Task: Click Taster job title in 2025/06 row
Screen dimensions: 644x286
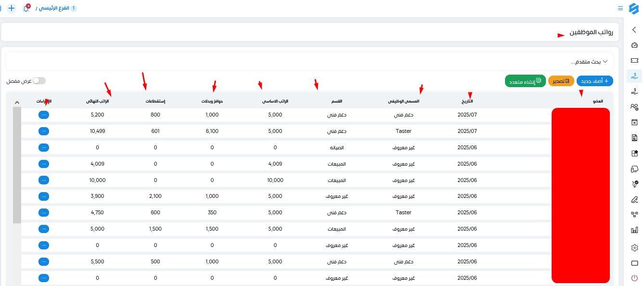Action: coord(404,212)
